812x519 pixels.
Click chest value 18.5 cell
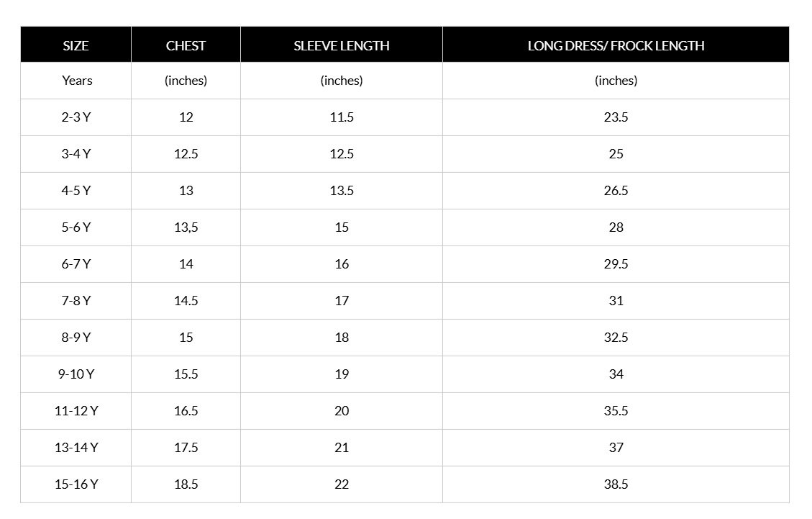click(186, 484)
